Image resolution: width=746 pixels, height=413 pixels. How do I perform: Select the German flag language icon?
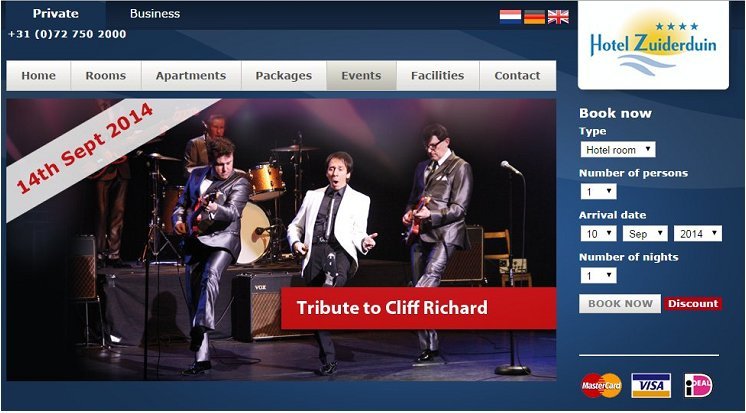[x=534, y=17]
